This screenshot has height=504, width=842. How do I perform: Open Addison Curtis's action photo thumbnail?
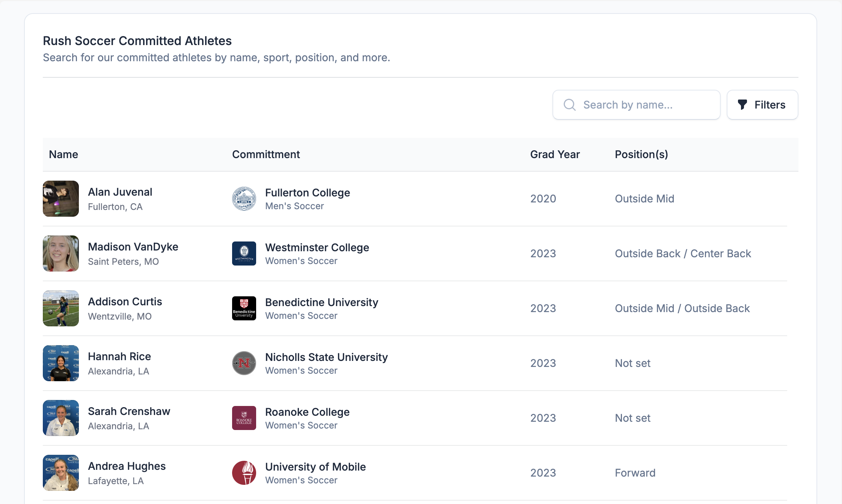tap(61, 308)
